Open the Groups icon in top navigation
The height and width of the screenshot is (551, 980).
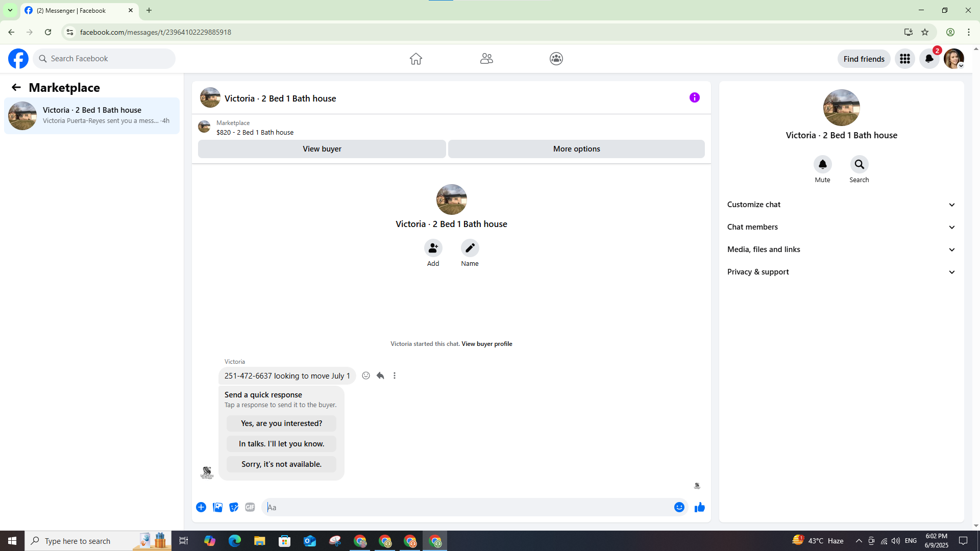tap(556, 59)
